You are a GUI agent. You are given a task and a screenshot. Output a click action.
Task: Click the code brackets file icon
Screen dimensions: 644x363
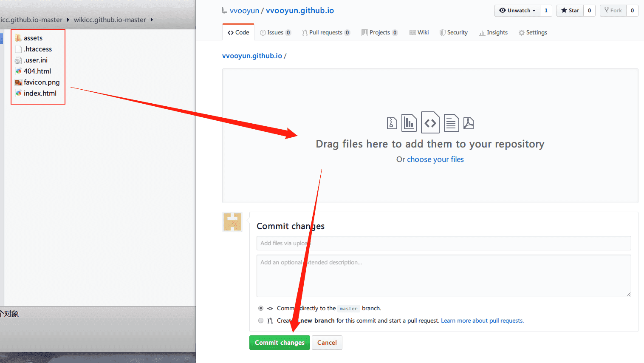tap(430, 122)
